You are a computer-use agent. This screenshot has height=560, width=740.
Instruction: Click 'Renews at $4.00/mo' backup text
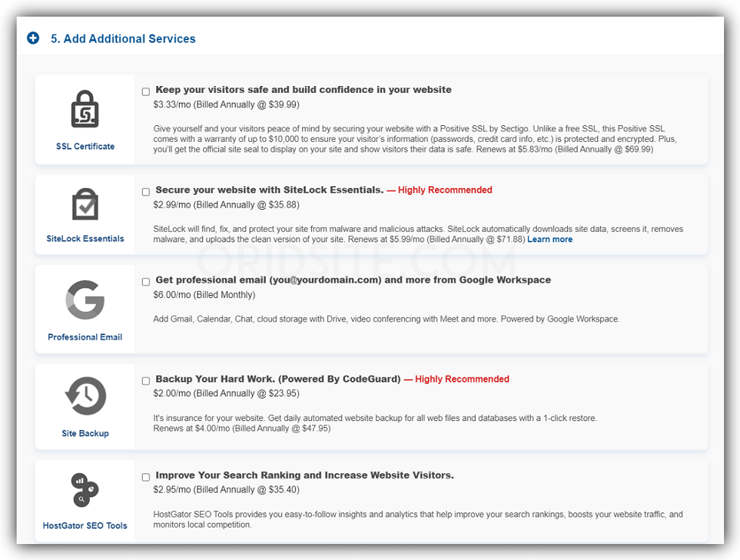[x=242, y=429]
